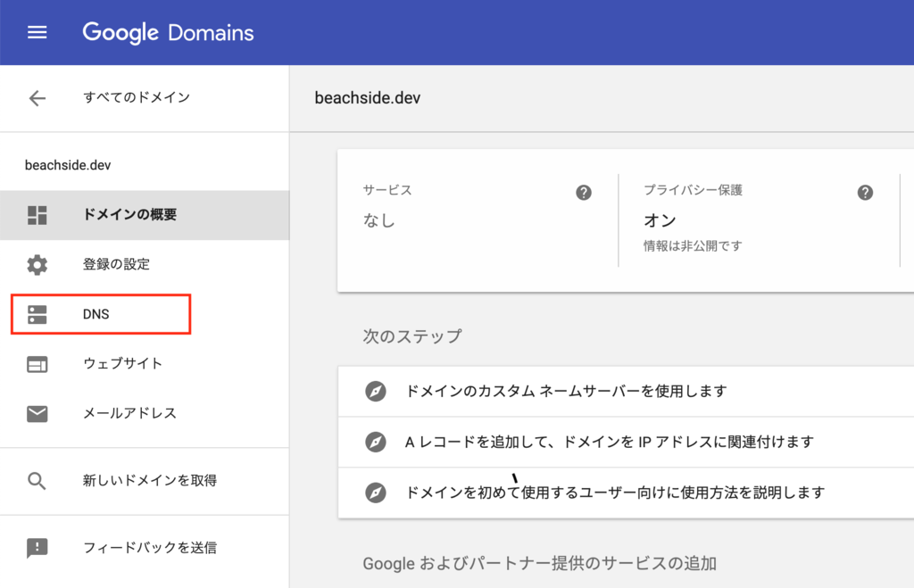Click compass icon beside A レコード step

[376, 442]
